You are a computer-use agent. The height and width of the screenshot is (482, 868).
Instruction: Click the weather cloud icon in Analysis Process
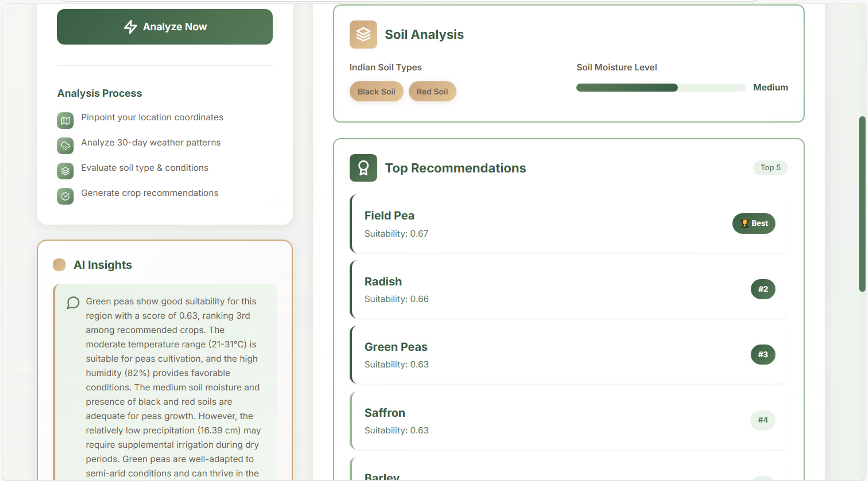[x=65, y=146]
